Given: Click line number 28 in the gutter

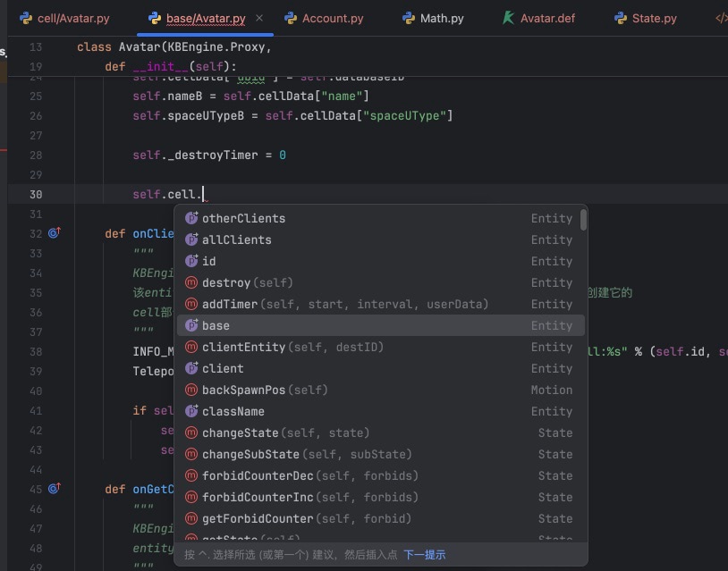Looking at the screenshot, I should coord(36,155).
